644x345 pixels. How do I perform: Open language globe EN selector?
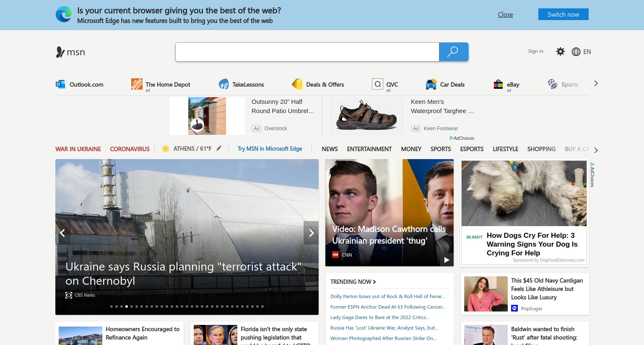tap(581, 51)
